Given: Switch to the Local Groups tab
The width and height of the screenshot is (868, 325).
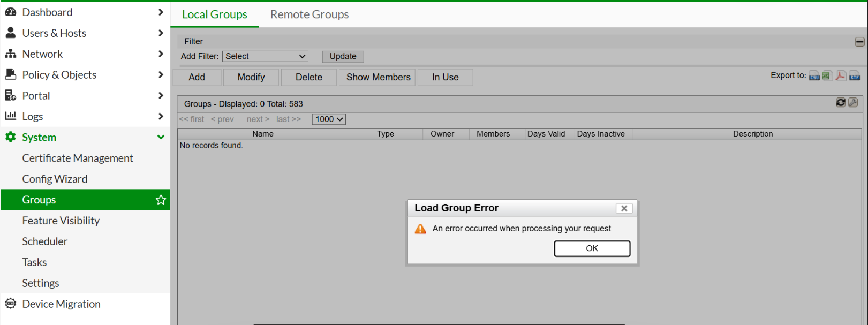Looking at the screenshot, I should pyautogui.click(x=215, y=14).
